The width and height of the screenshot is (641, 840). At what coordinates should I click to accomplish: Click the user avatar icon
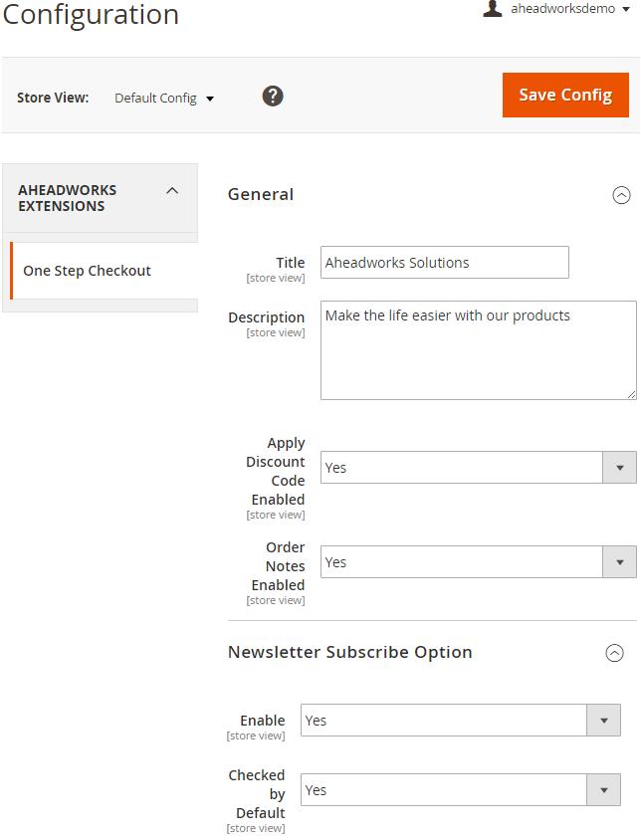pyautogui.click(x=492, y=9)
